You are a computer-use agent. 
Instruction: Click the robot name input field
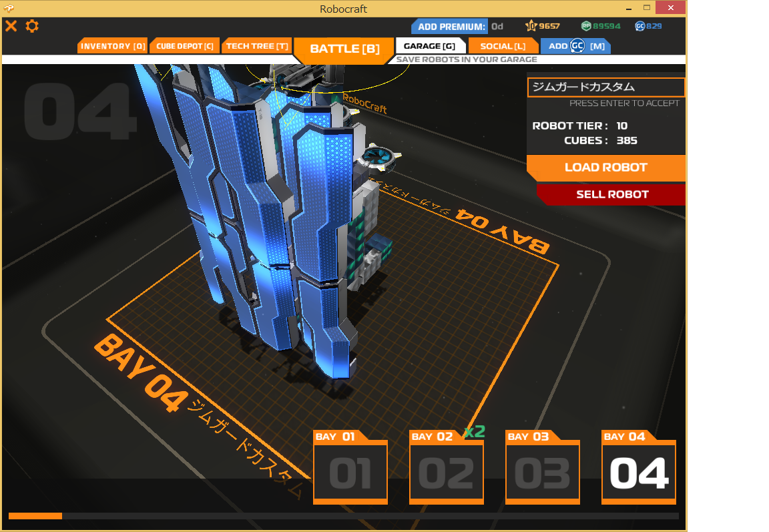pos(605,87)
